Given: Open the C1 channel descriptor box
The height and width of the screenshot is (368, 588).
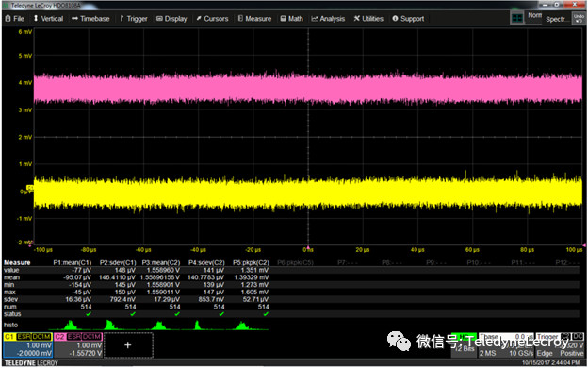Looking at the screenshot, I should (28, 344).
